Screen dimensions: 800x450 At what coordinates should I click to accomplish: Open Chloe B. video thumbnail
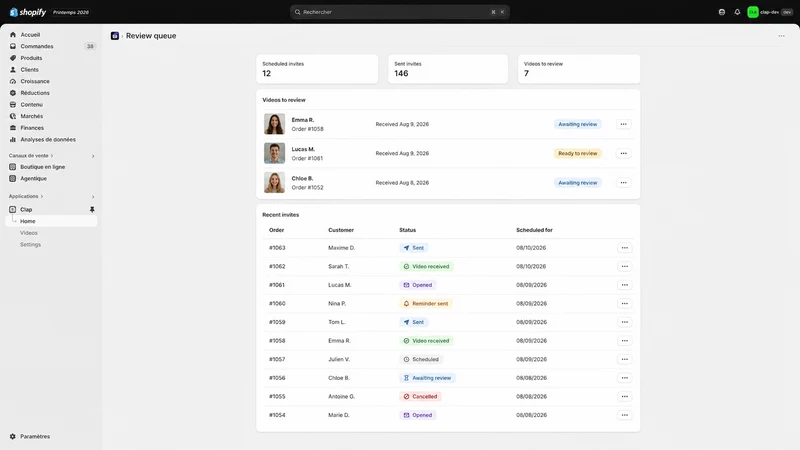274,182
